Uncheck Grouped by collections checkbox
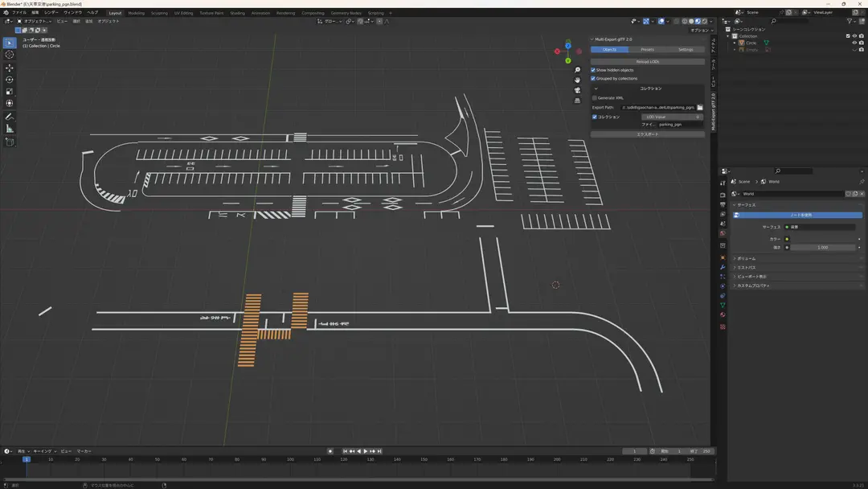Screen dimensions: 868x489 tap(593, 79)
